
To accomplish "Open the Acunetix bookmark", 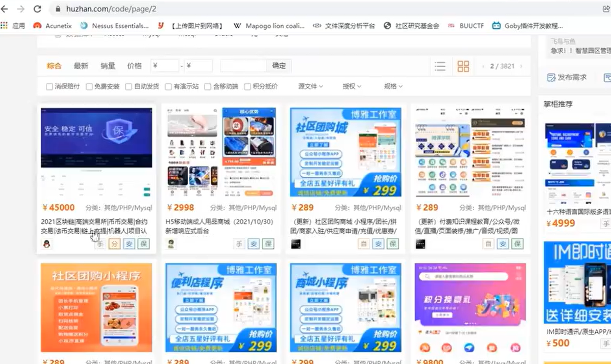I will 53,26.
